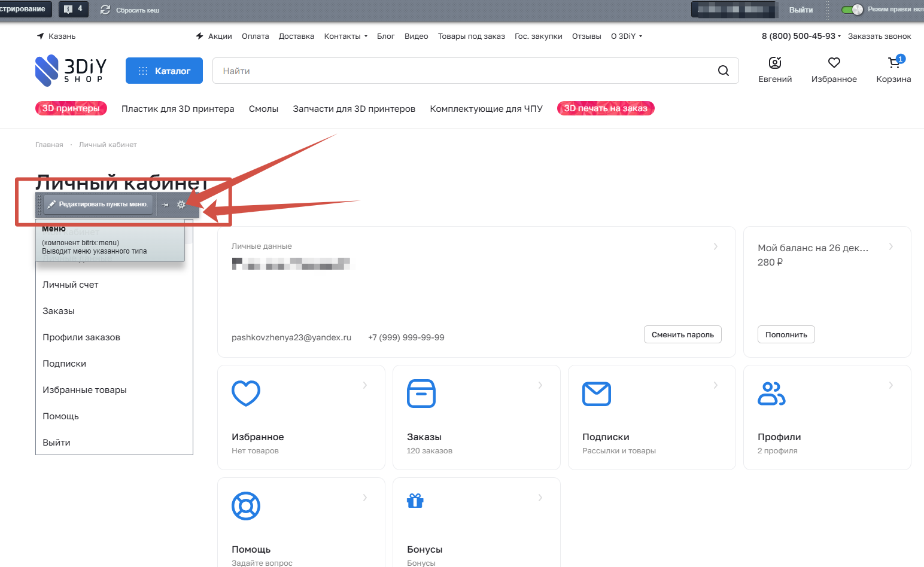Open the Бонусы gift card icon
924x567 pixels.
tap(415, 501)
